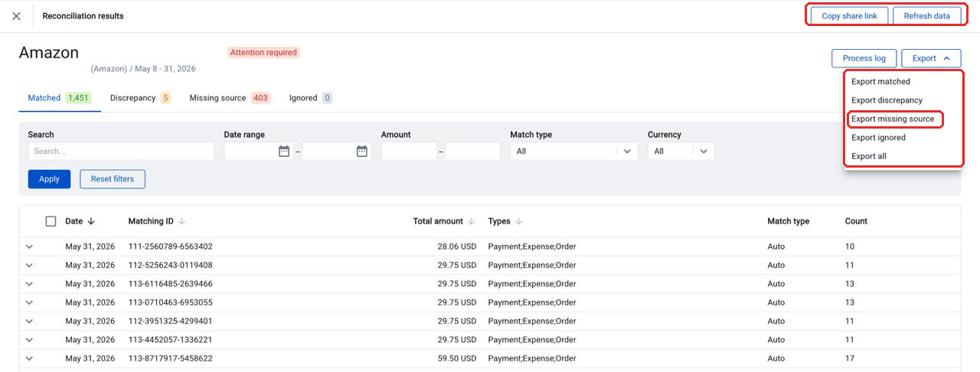Click the Copy share link button
Screen dimensions: 980x372
[849, 16]
